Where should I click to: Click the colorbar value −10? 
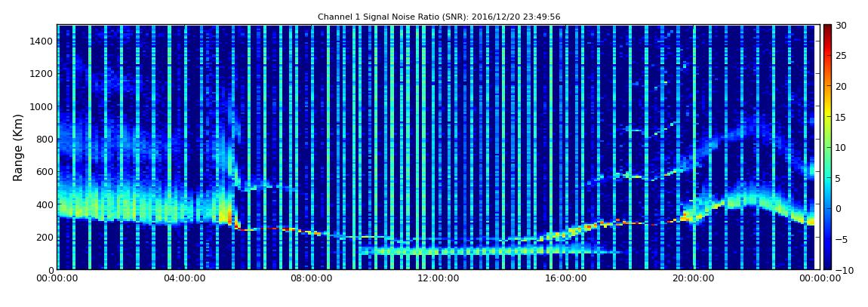tap(843, 269)
